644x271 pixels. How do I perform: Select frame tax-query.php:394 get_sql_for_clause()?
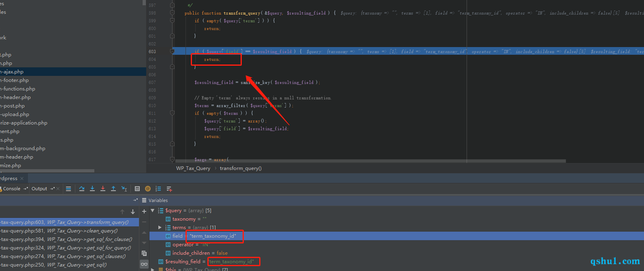69,239
